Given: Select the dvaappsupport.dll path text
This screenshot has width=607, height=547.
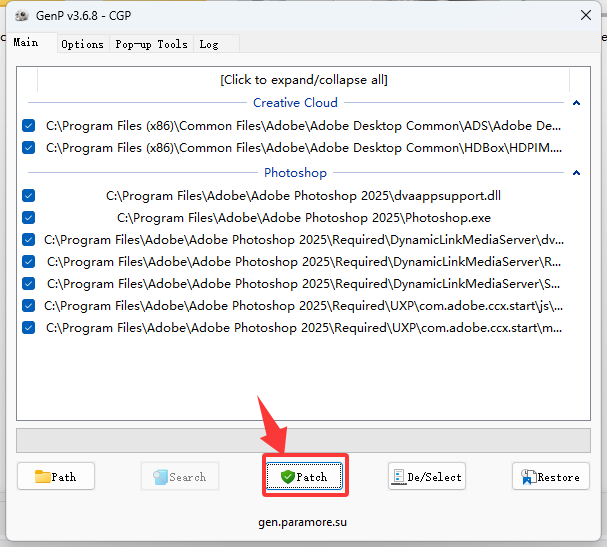Looking at the screenshot, I should (x=304, y=196).
